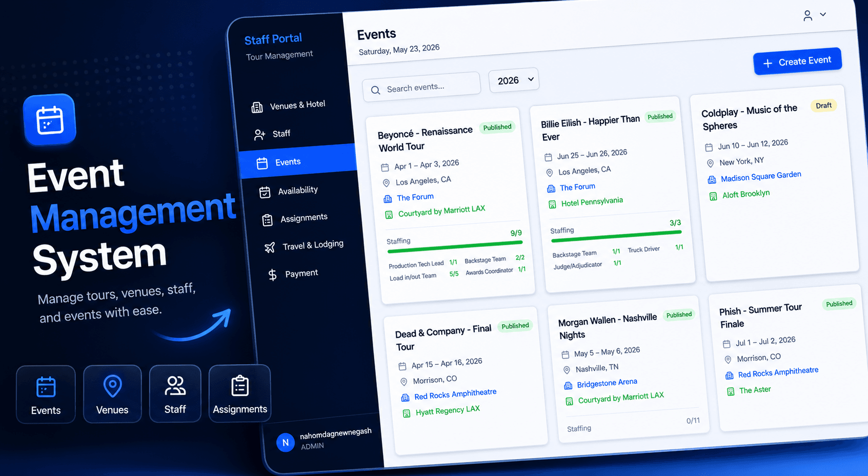Click Beyoncé card 9/9 staffing progress bar
868x476 pixels.
click(455, 246)
